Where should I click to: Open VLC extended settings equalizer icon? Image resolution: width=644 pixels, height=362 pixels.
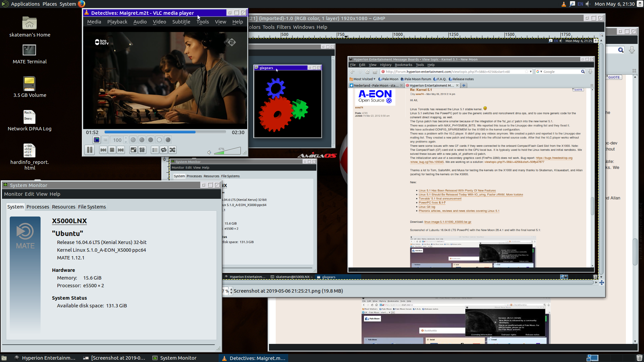click(142, 150)
